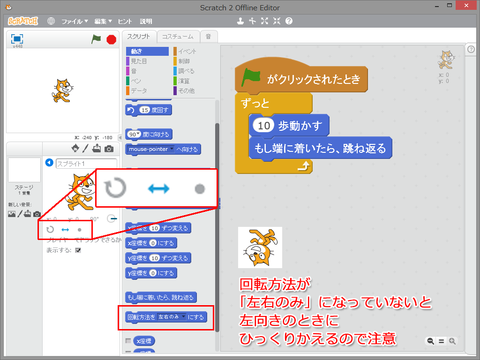Zoom in on the scripts area

click(452, 341)
